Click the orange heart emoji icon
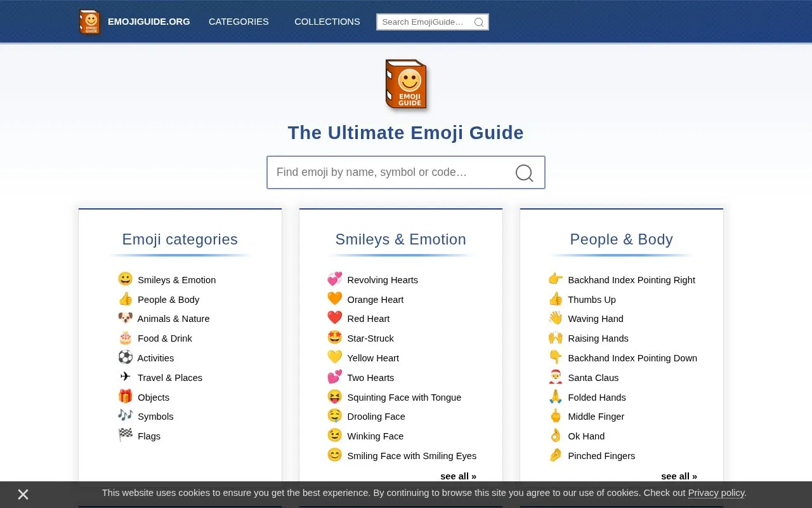 335,299
